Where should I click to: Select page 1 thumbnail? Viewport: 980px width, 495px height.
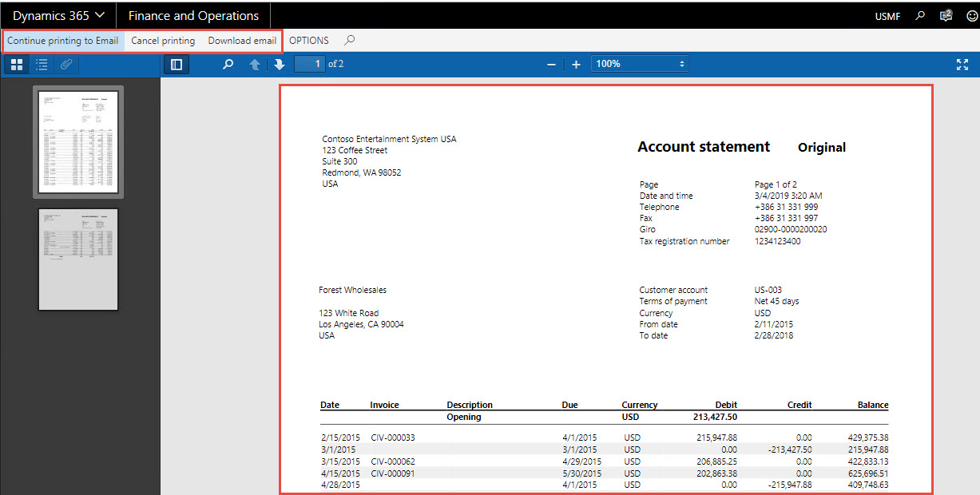(x=78, y=141)
